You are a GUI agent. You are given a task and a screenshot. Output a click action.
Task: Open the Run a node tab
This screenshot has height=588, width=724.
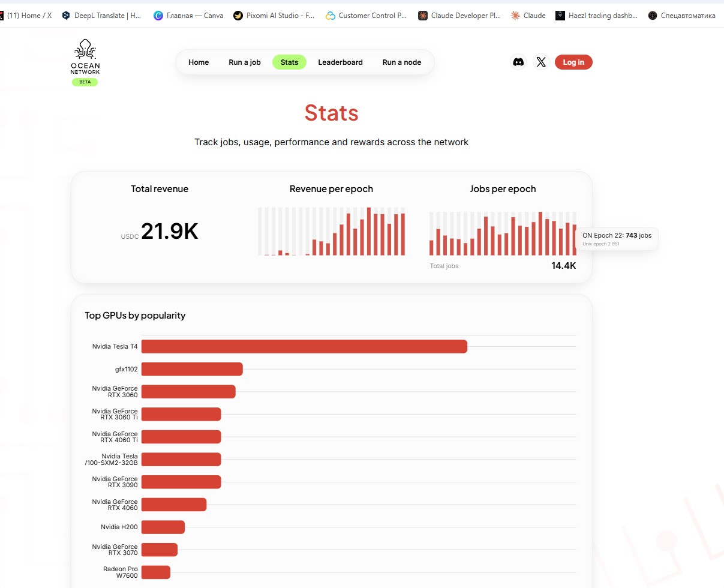click(402, 62)
